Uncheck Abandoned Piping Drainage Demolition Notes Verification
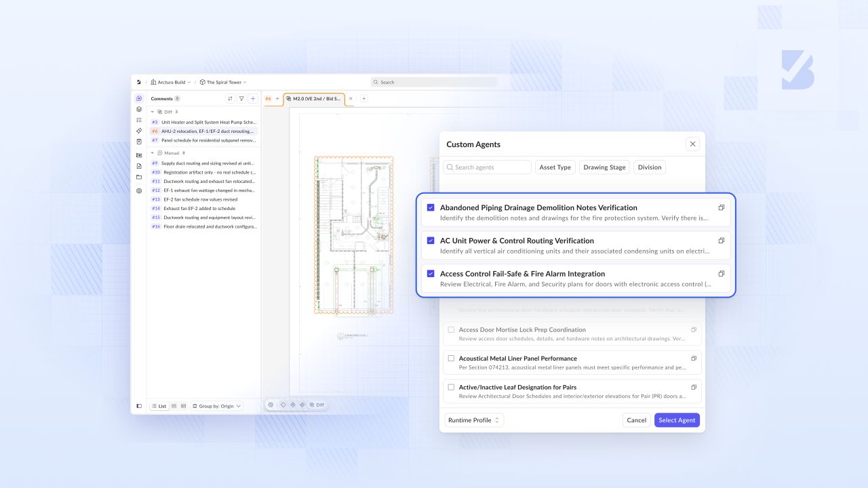Viewport: 868px width, 488px height. pyautogui.click(x=431, y=207)
